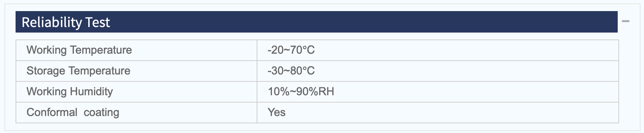Click the -20~70°C value cell
Viewport: 644px width, 133px height.
pyautogui.click(x=438, y=50)
